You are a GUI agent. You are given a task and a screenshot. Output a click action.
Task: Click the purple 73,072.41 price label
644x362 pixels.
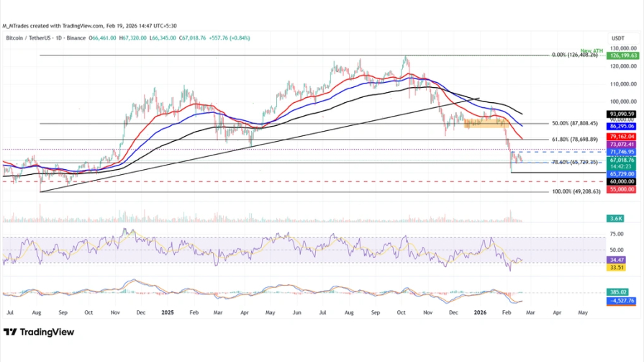[x=621, y=145]
